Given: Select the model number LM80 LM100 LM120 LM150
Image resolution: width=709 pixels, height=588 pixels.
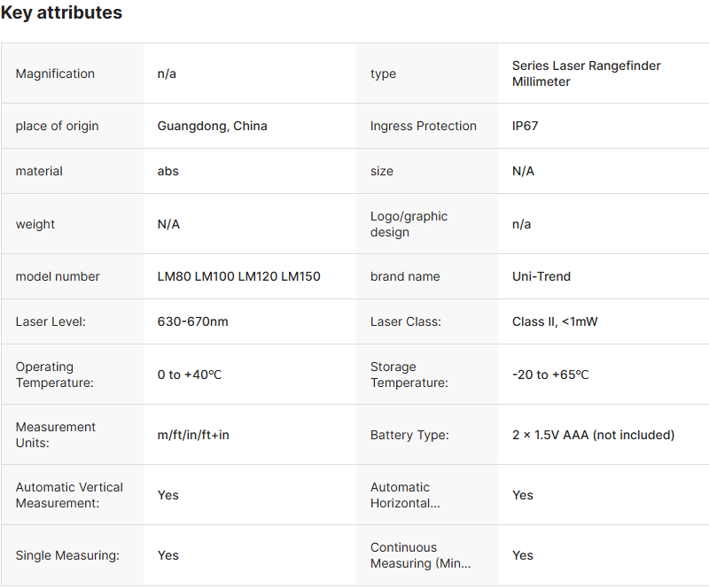Looking at the screenshot, I should point(238,276).
